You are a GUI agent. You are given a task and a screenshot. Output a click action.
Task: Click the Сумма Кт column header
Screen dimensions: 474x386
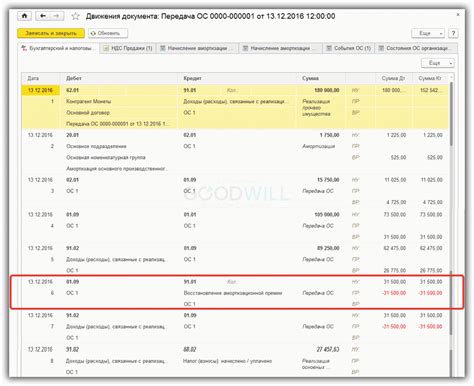pos(430,78)
